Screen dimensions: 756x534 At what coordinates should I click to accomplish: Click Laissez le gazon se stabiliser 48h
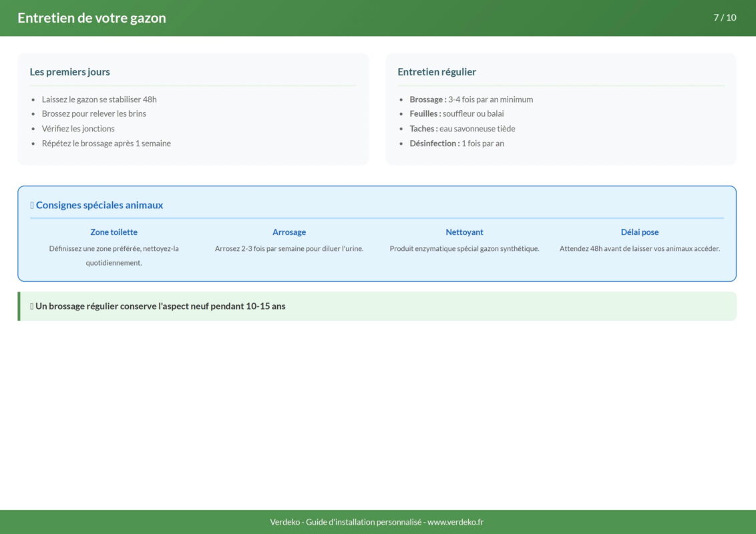(99, 99)
